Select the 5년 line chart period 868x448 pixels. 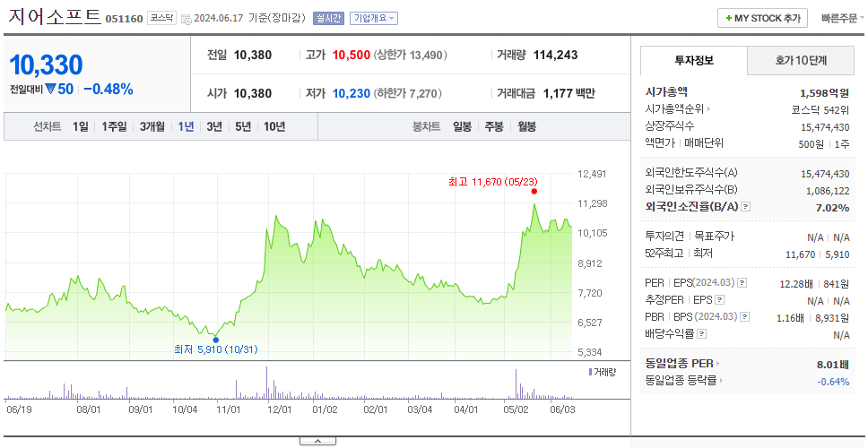tap(243, 126)
